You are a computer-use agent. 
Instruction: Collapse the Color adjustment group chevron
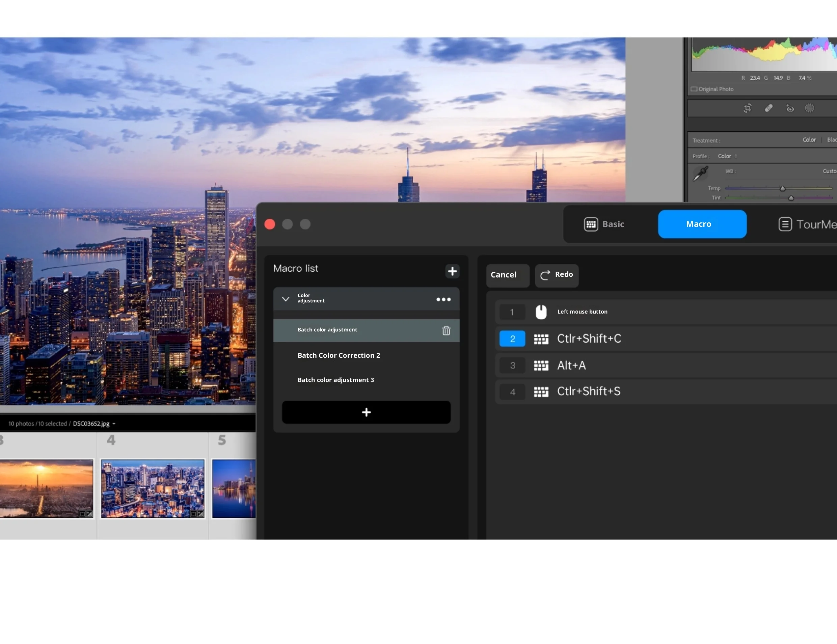[286, 299]
